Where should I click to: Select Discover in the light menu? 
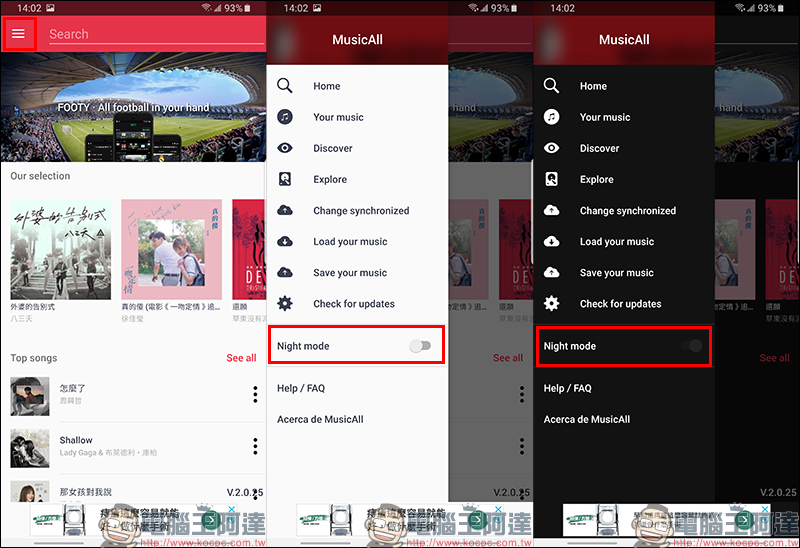coord(333,148)
